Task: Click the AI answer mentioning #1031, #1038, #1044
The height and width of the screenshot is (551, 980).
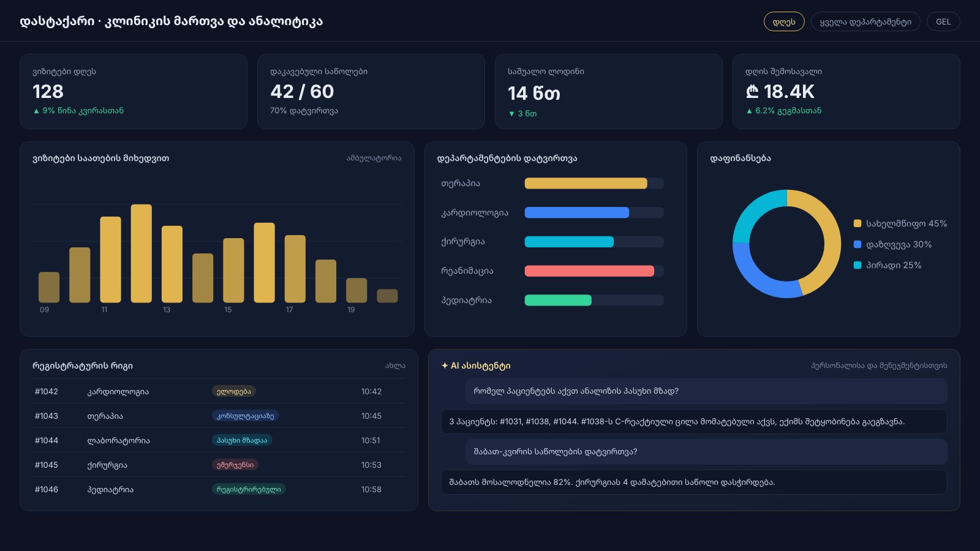Action: click(694, 421)
